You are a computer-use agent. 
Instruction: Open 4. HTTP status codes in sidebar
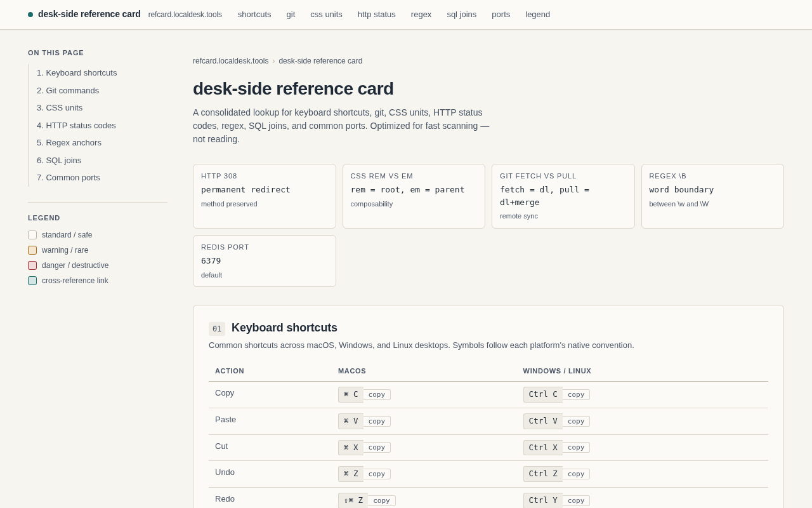coord(76,125)
